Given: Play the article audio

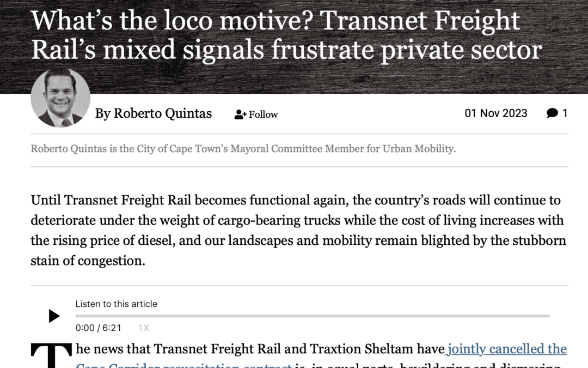Looking at the screenshot, I should 54,316.
